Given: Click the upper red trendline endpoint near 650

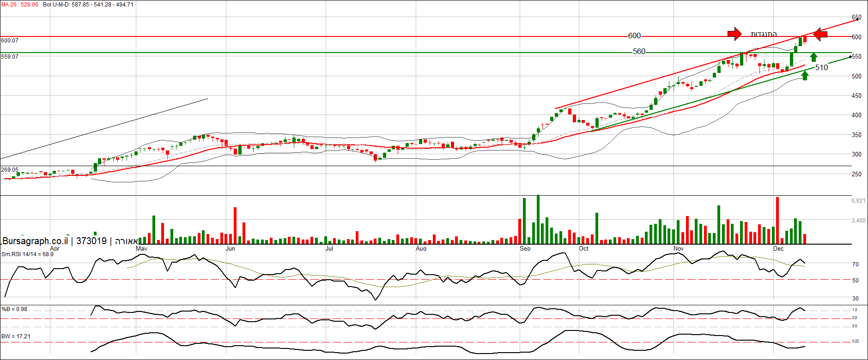Looking at the screenshot, I should point(857,18).
